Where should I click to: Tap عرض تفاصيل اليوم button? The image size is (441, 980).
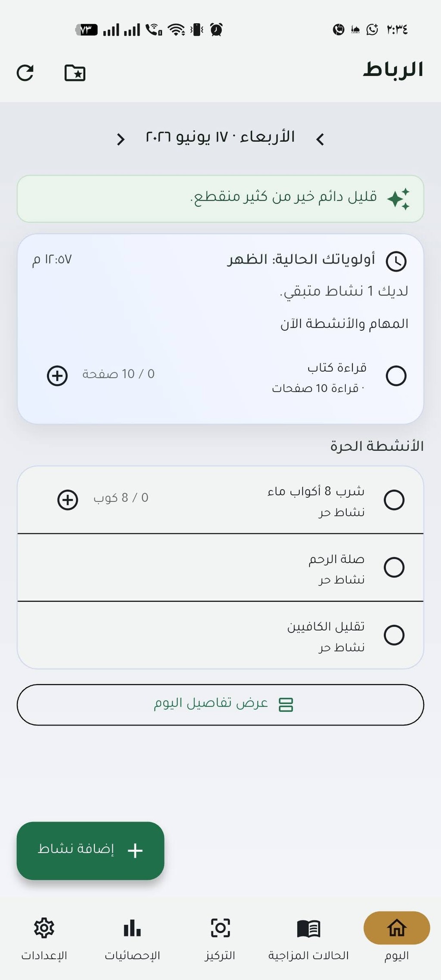tap(220, 704)
